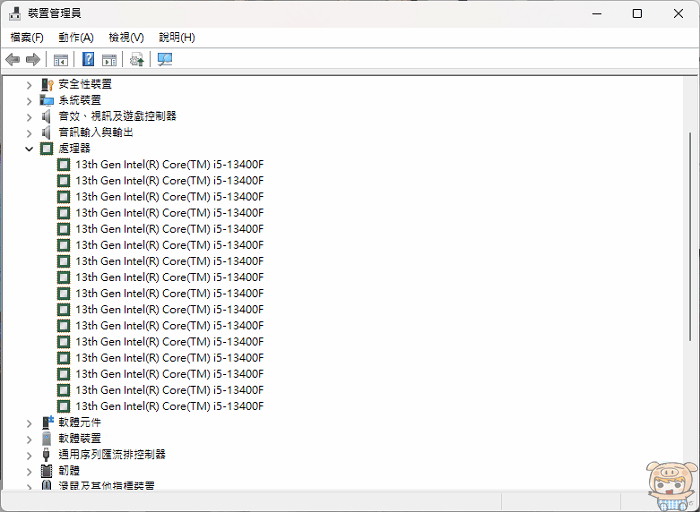
Task: Open the 檢視(V) menu
Action: 126,37
